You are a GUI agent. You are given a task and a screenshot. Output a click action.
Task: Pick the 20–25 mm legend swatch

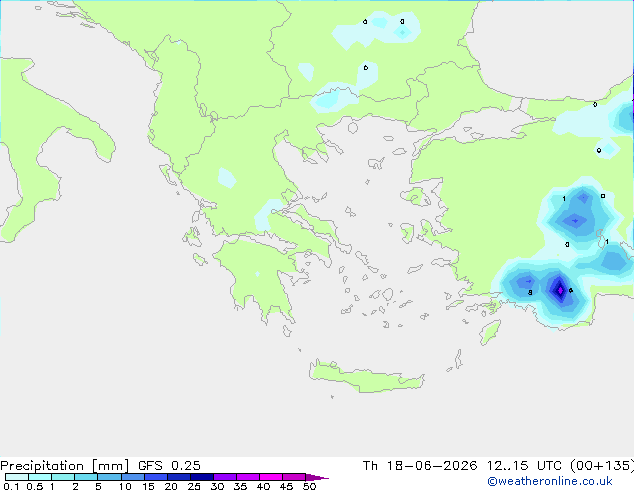(x=178, y=477)
